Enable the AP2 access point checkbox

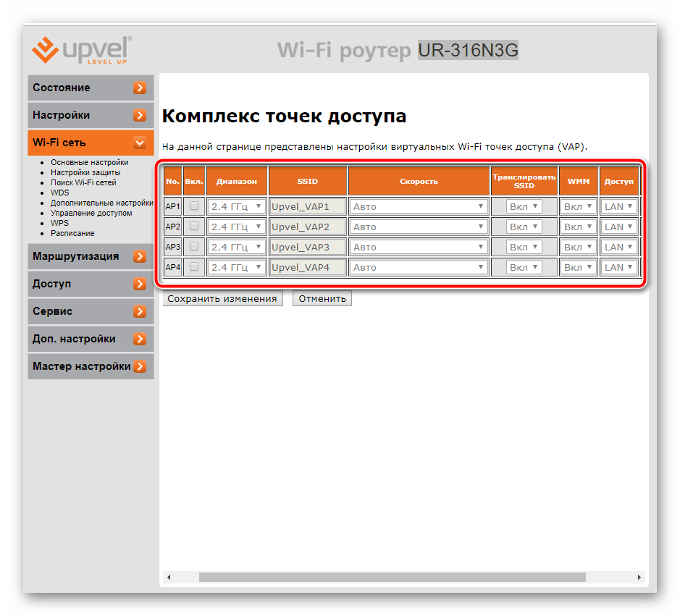point(194,227)
